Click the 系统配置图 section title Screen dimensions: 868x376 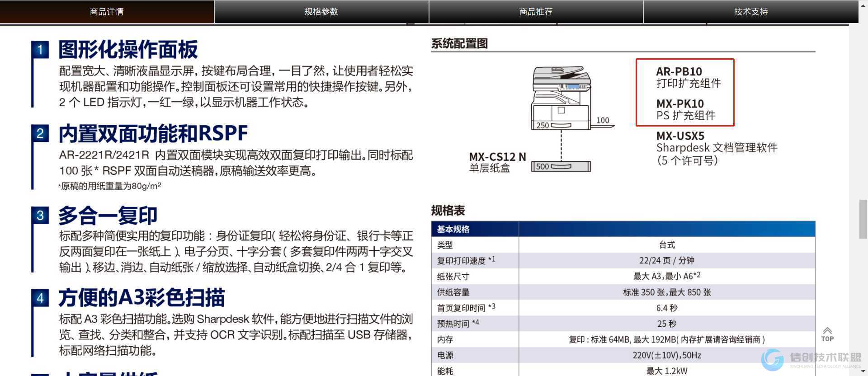(x=459, y=43)
